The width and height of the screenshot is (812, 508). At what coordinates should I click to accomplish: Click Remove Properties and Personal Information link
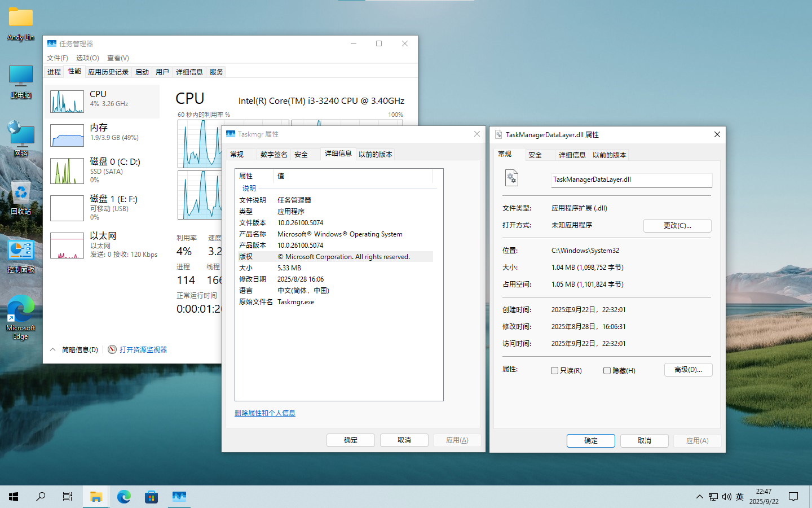point(264,413)
